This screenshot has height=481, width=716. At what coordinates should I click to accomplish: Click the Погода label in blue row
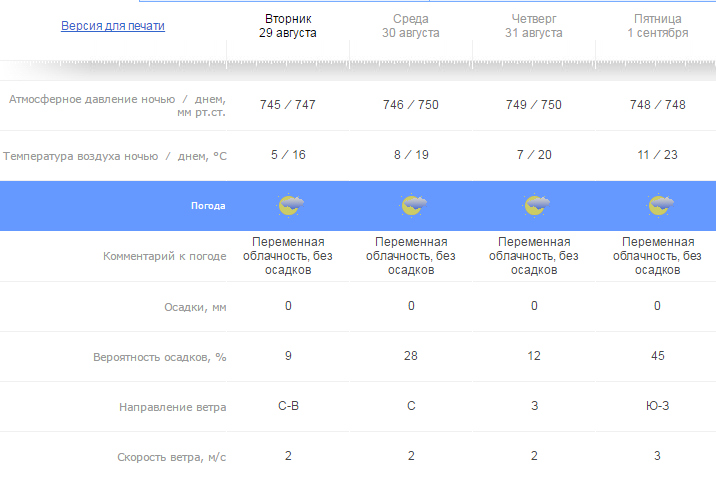tap(208, 206)
